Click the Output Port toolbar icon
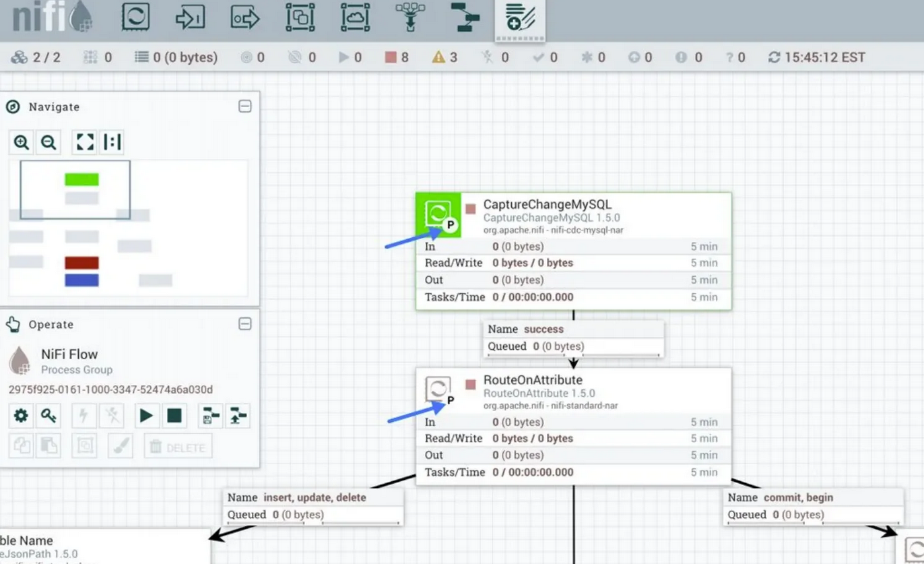Viewport: 924px width, 564px height. (245, 19)
